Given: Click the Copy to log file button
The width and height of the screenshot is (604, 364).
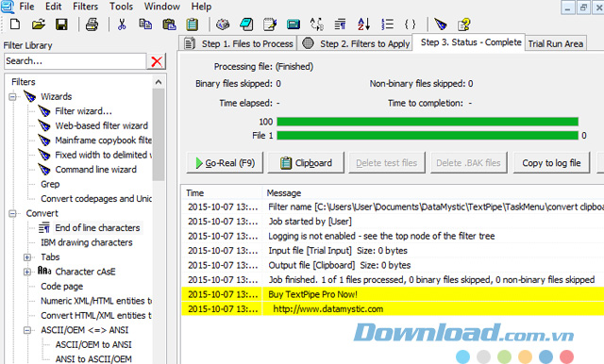Looking at the screenshot, I should tap(551, 163).
